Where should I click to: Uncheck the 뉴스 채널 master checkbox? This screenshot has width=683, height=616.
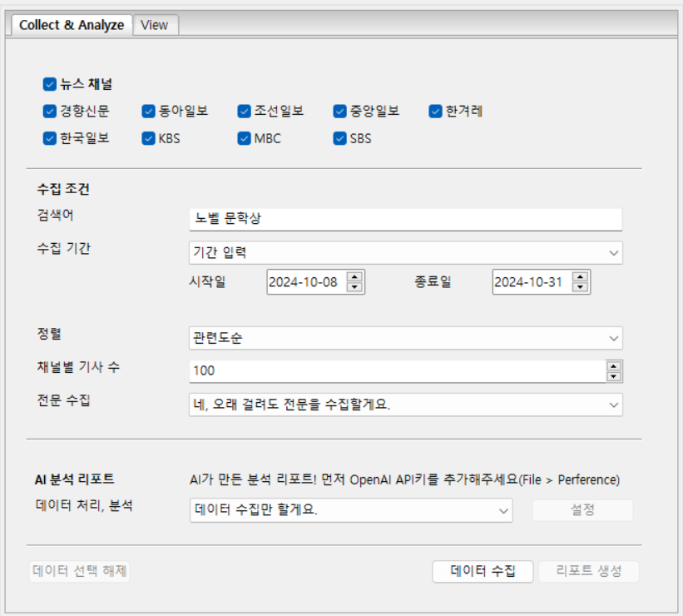(50, 84)
